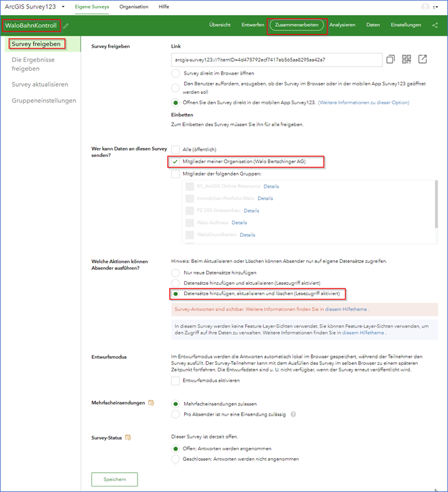Check the Walo Aufmass group
The width and height of the screenshot is (448, 492).
pyautogui.click(x=190, y=222)
